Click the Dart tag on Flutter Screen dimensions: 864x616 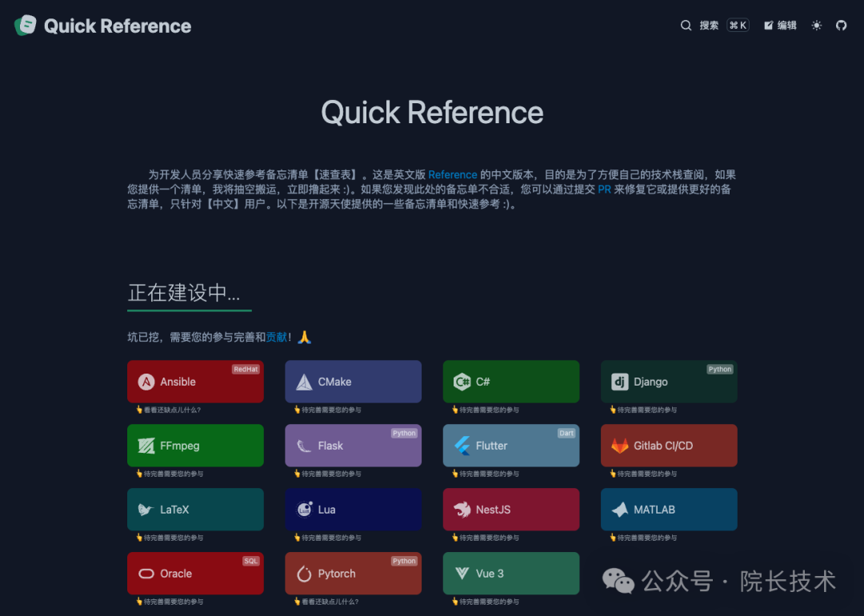566,433
